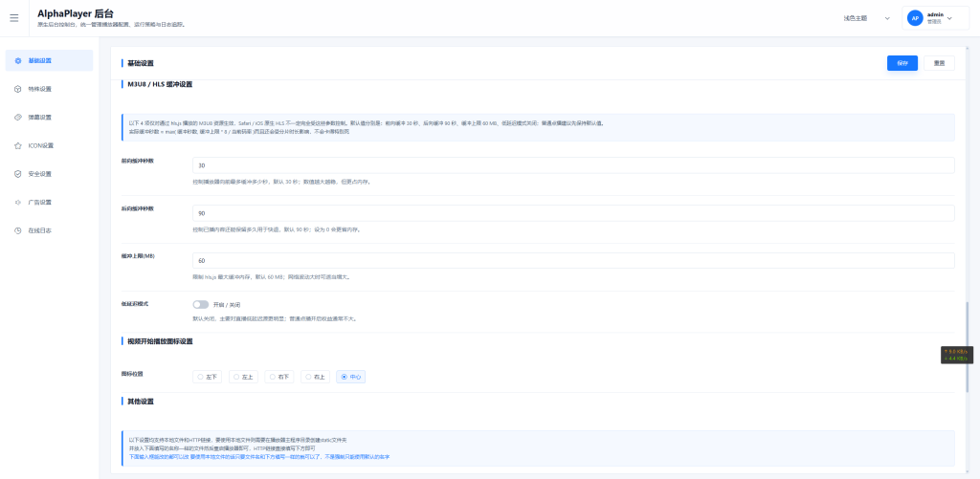Viewport: 980px width, 479px height.
Task: Click the shield icon for 安全设置
Action: click(18, 174)
